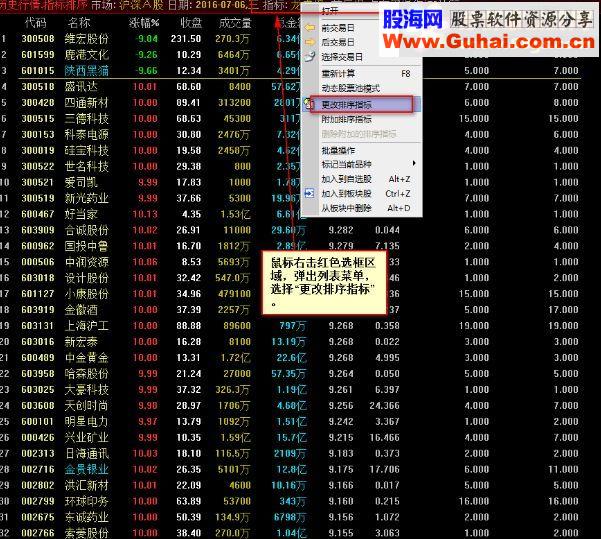
Task: Click blue stock name 陕西黑猫
Action: click(x=87, y=71)
